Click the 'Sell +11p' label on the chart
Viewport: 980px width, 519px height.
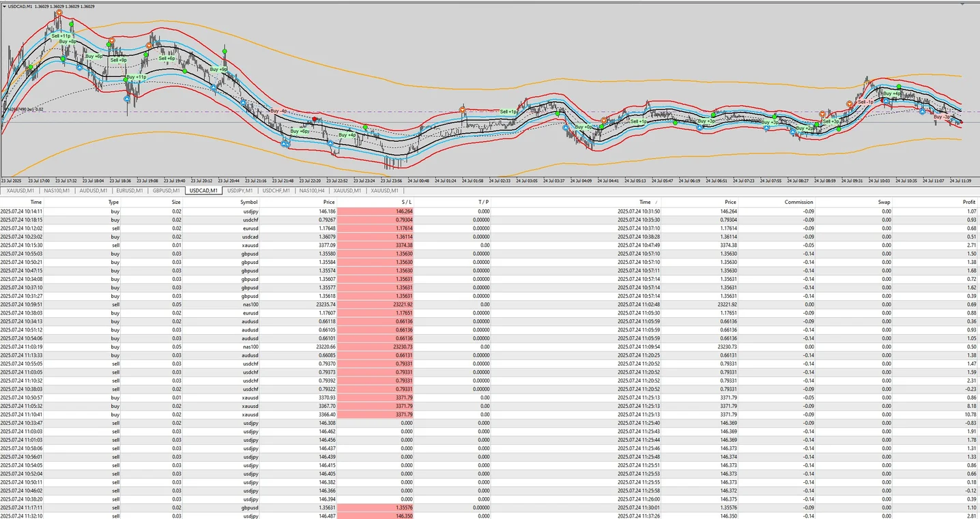point(61,35)
